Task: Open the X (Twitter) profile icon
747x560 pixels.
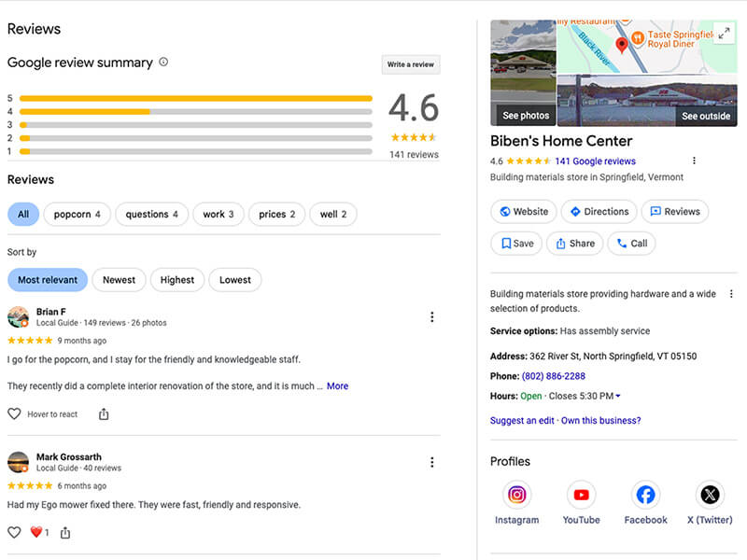Action: [x=710, y=495]
